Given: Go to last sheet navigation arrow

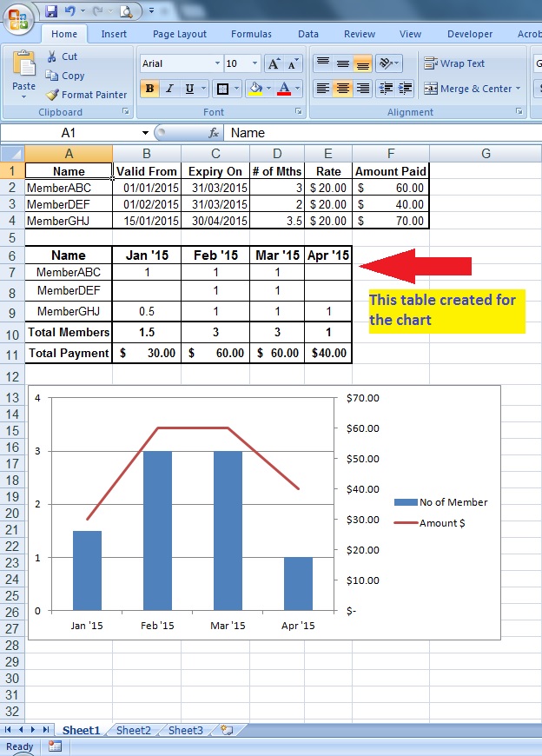Looking at the screenshot, I should point(46,730).
